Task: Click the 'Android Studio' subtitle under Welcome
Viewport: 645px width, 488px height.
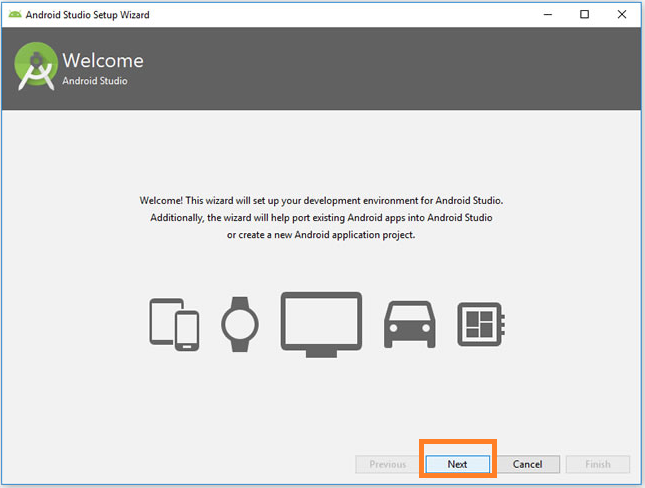Action: [95, 81]
